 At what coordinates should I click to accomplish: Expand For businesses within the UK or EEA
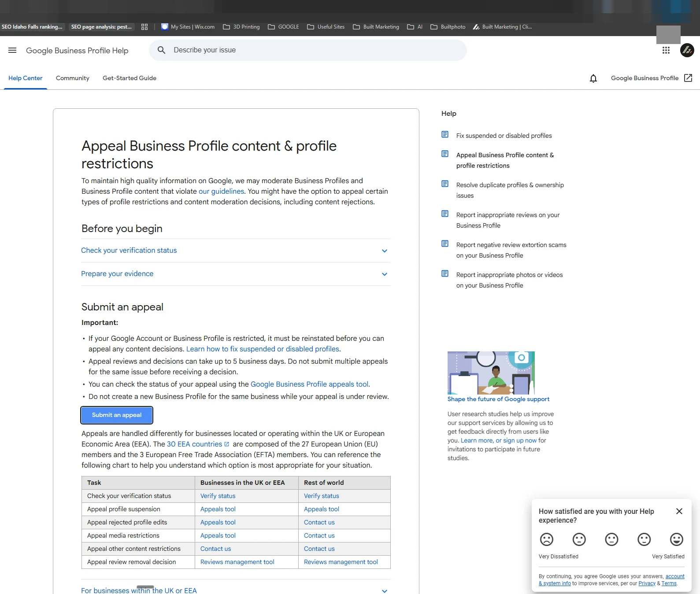236,590
